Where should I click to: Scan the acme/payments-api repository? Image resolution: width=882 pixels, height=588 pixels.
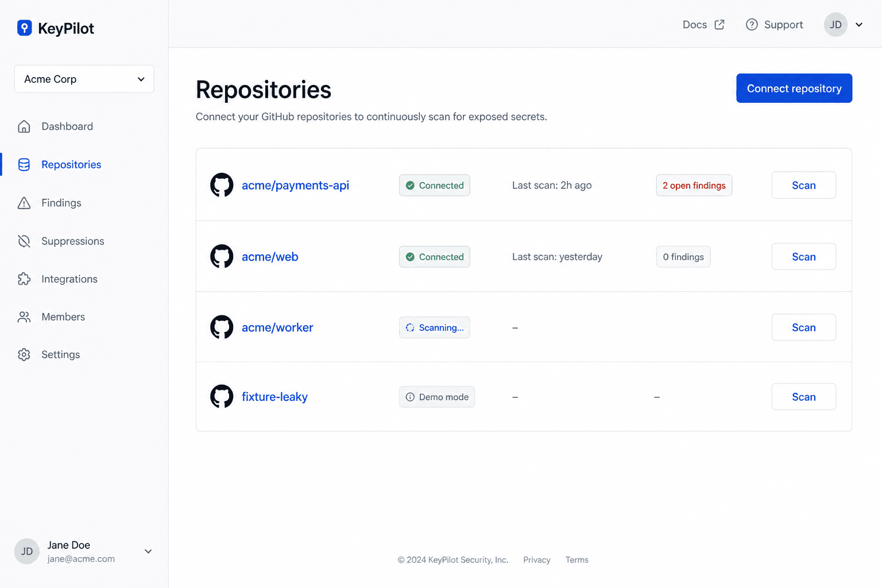[x=803, y=185]
